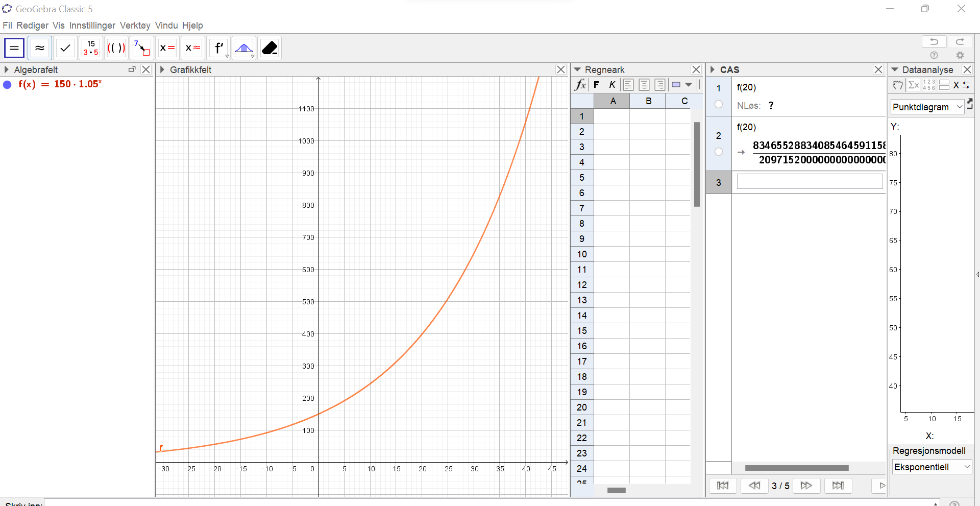Viewport: 980px width, 506px height.
Task: Align spreadsheet cell right
Action: 660,85
